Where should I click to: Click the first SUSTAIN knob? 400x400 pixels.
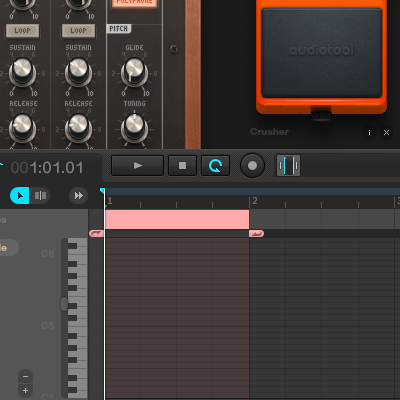[22, 72]
